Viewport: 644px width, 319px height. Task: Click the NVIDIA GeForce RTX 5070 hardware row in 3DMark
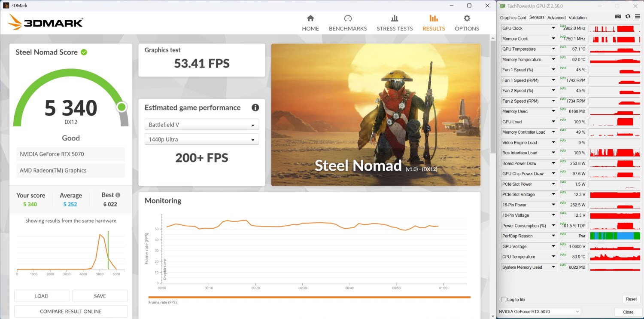(71, 154)
